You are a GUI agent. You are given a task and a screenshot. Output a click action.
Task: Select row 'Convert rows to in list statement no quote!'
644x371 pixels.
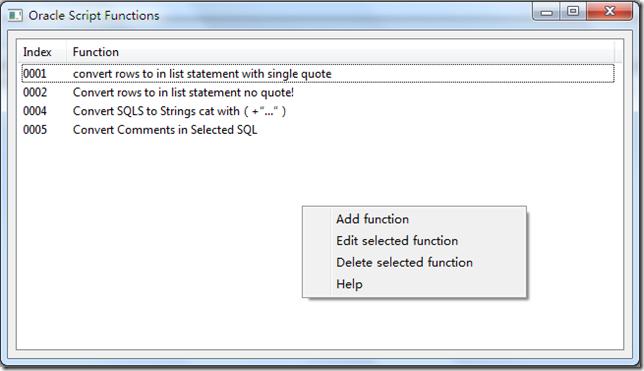click(x=318, y=92)
